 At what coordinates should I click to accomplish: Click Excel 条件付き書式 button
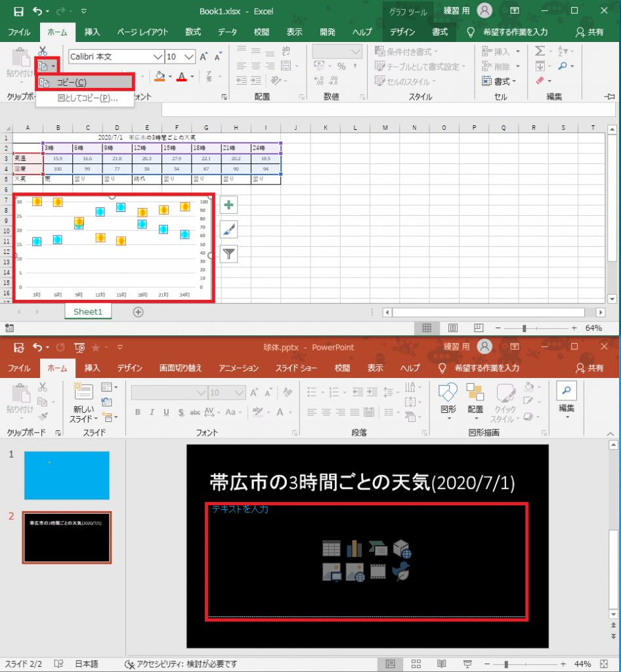(x=406, y=52)
